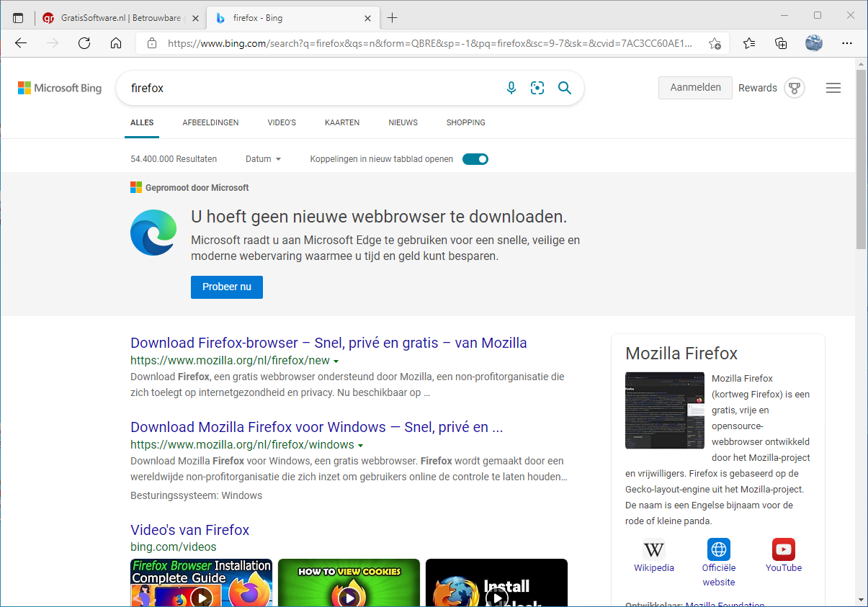Toggle 'Koppelingen in nieuw tabblad openen' switch
The height and width of the screenshot is (607, 868).
pyautogui.click(x=475, y=159)
